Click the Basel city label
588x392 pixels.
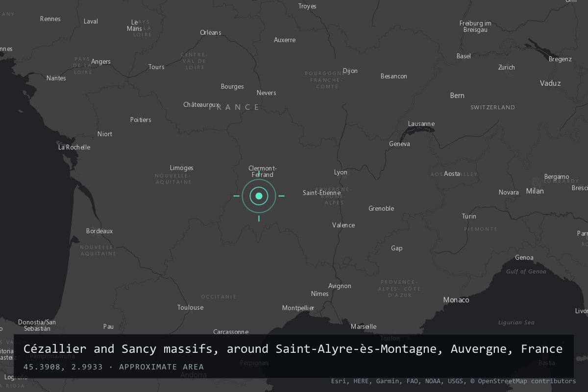coord(464,56)
